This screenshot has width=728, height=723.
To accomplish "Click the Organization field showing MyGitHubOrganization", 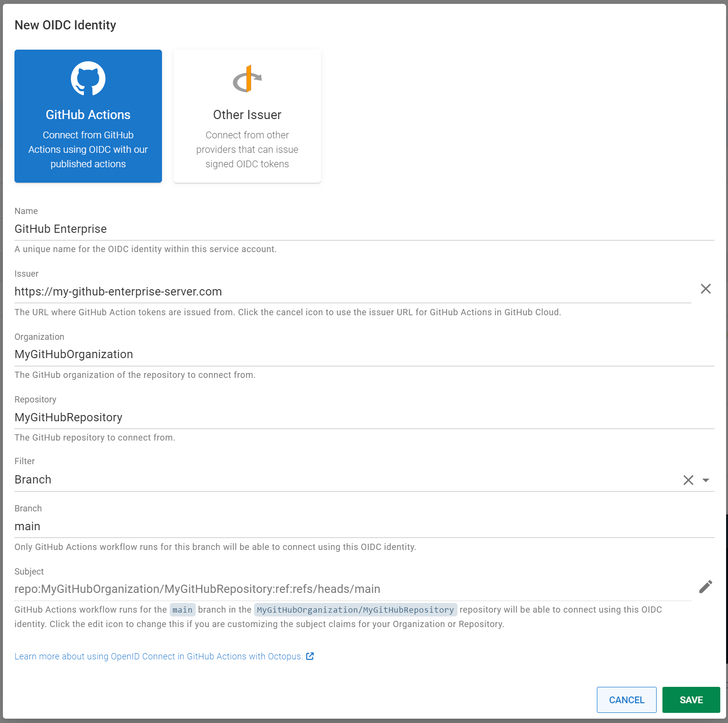I will coord(193,354).
